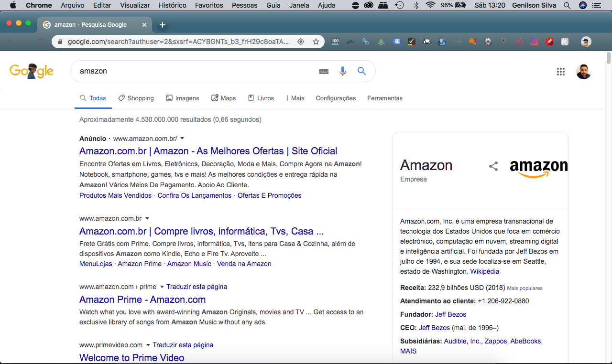Viewport: 612px width, 364px height.
Task: Open Ofertas E Promoções sitelink
Action: (270, 195)
